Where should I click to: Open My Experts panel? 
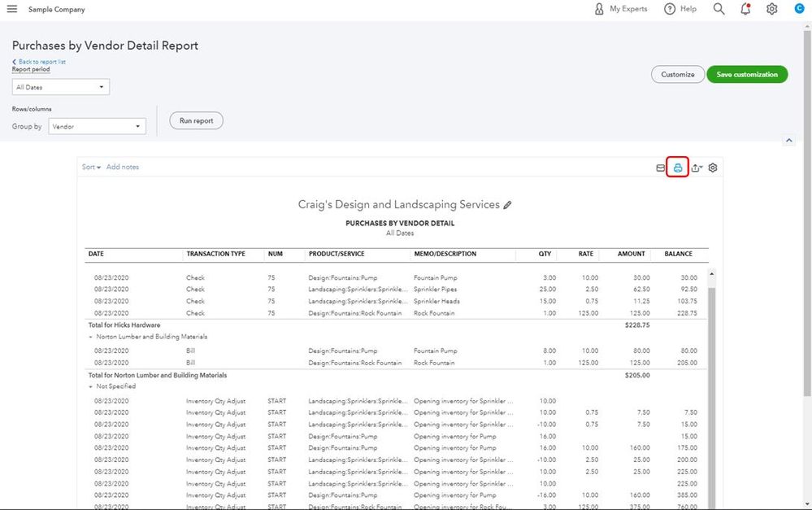(620, 9)
